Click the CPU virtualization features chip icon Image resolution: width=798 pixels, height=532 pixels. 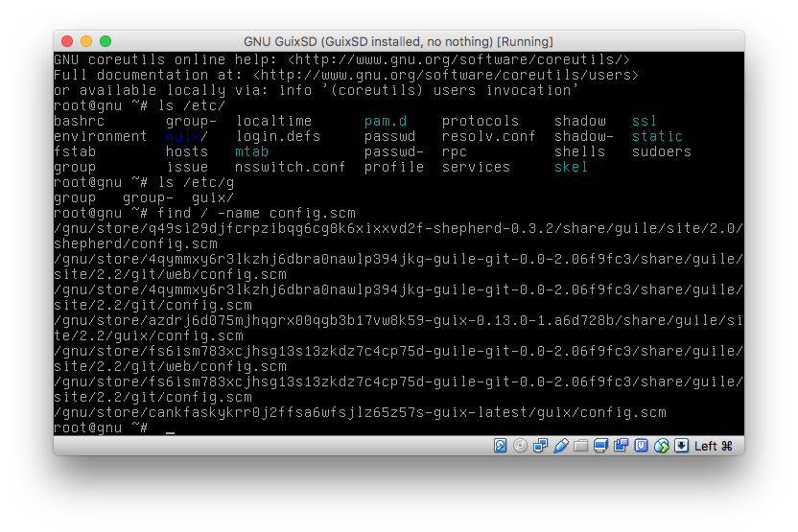click(641, 446)
